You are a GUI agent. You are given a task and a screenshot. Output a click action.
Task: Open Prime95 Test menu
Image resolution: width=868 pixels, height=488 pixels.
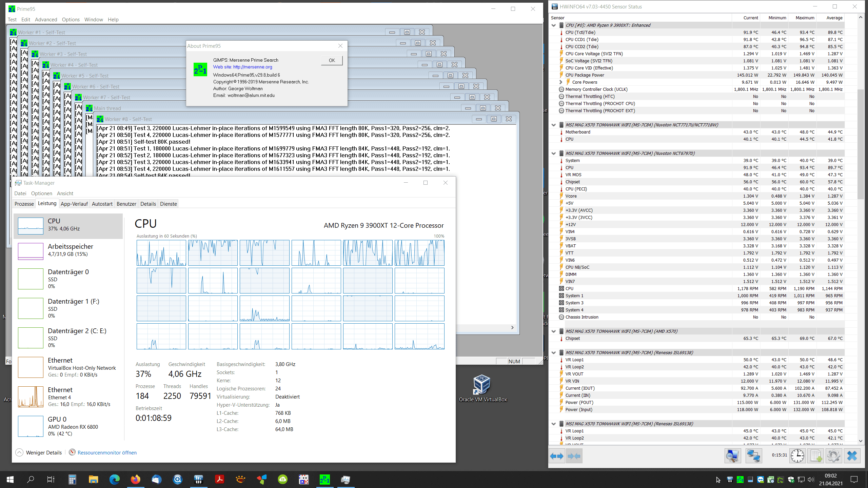[12, 19]
